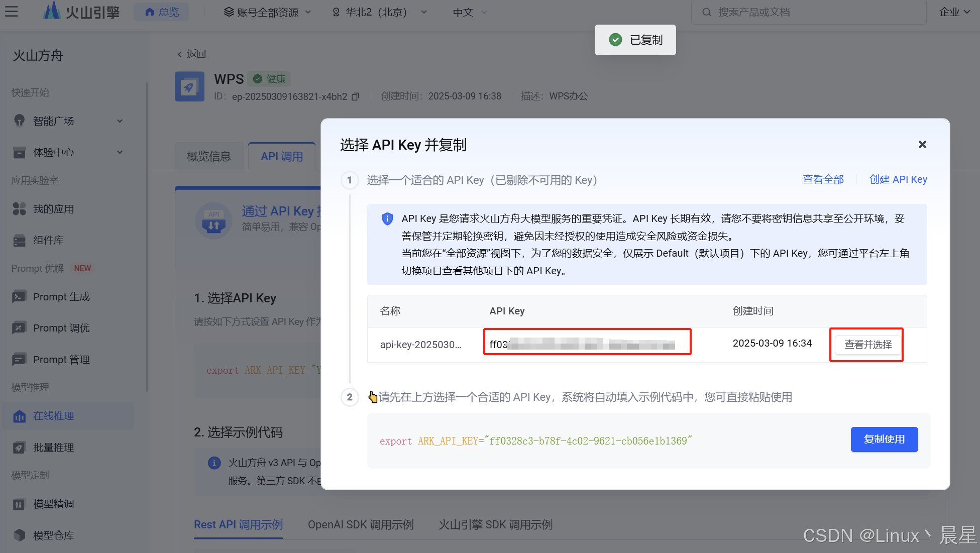Select 批量推理 in the sidebar

click(53, 447)
